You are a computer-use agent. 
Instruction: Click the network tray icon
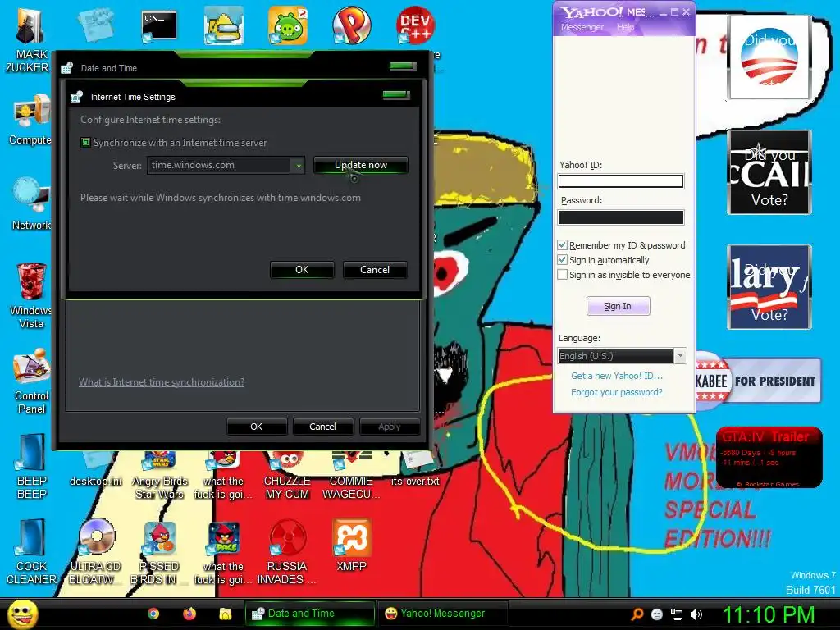click(x=677, y=614)
